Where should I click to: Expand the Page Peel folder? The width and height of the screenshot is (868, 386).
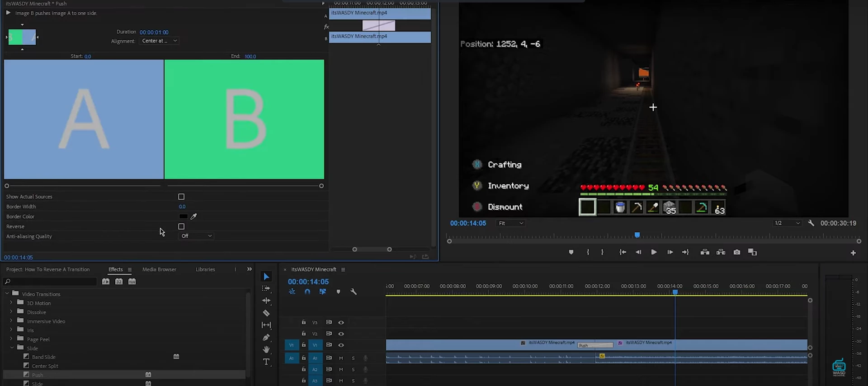point(11,339)
